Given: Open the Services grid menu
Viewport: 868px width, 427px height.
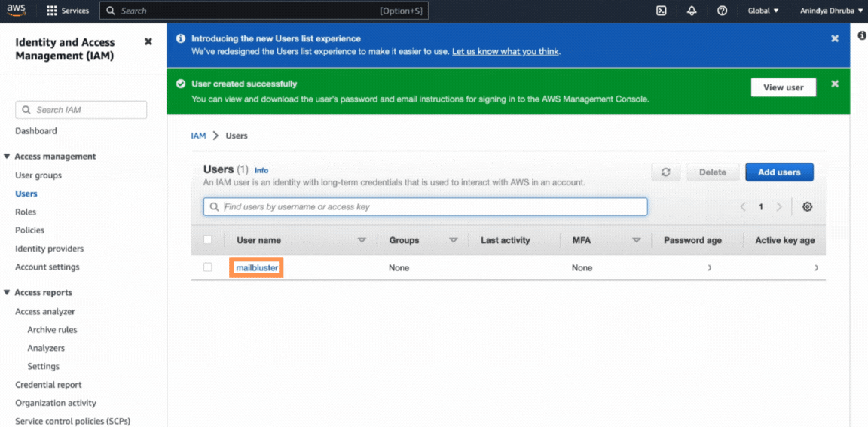Looking at the screenshot, I should click(x=68, y=11).
